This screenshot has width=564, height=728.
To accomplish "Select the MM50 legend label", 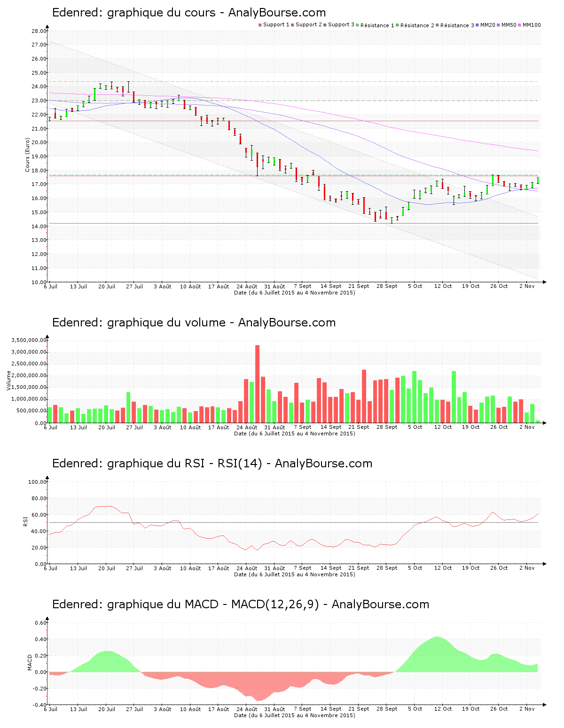I will coord(509,25).
